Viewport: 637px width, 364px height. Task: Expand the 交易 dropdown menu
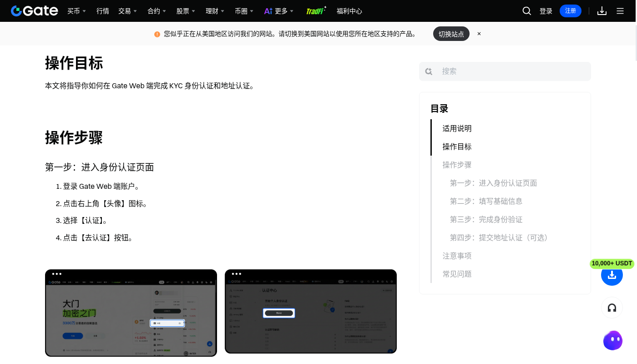click(x=127, y=11)
